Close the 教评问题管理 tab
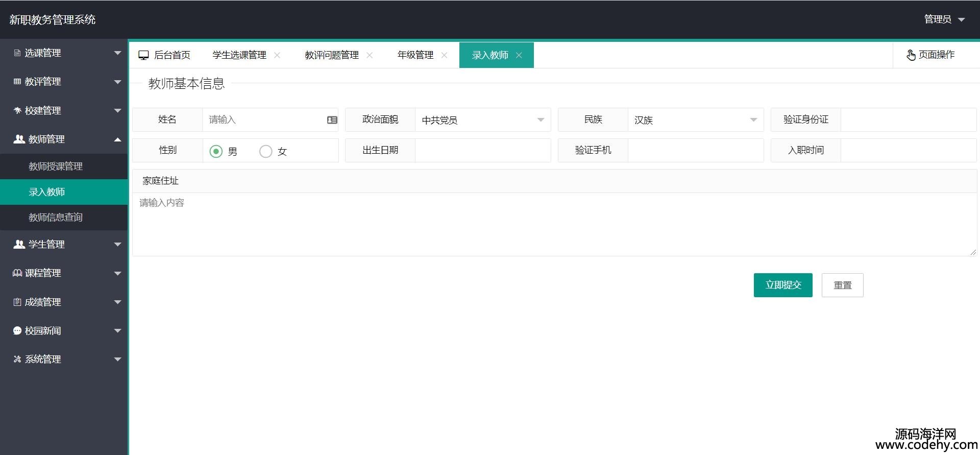The image size is (980, 455). click(x=370, y=55)
